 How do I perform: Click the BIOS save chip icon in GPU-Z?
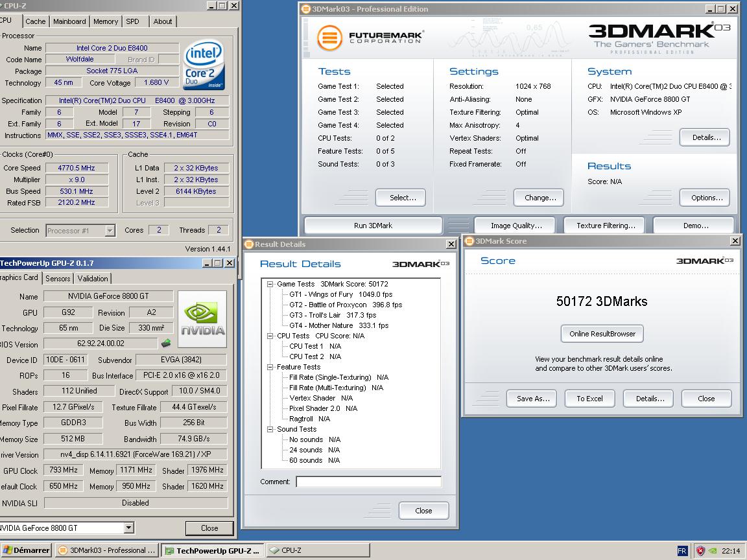(166, 343)
